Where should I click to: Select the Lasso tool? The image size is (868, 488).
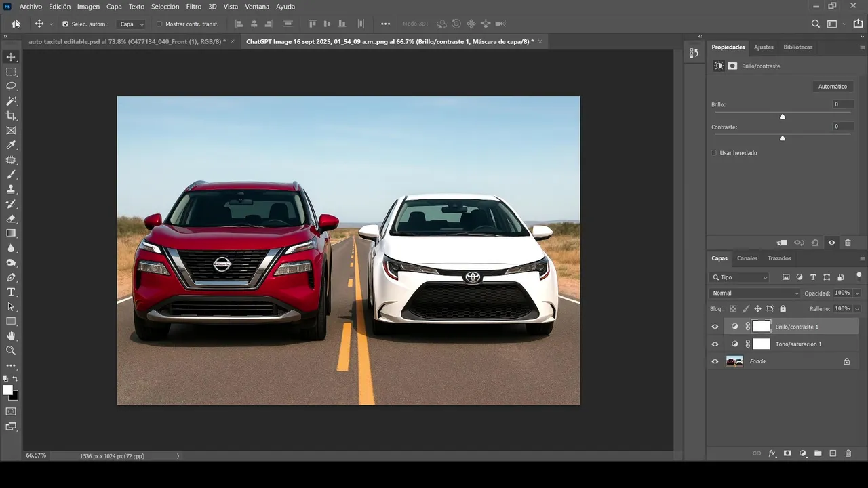tap(11, 87)
